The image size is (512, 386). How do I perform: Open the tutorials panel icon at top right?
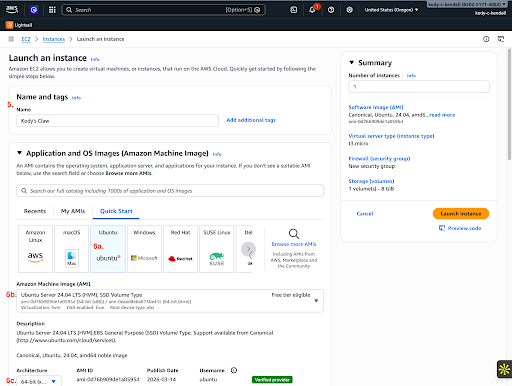(501, 39)
